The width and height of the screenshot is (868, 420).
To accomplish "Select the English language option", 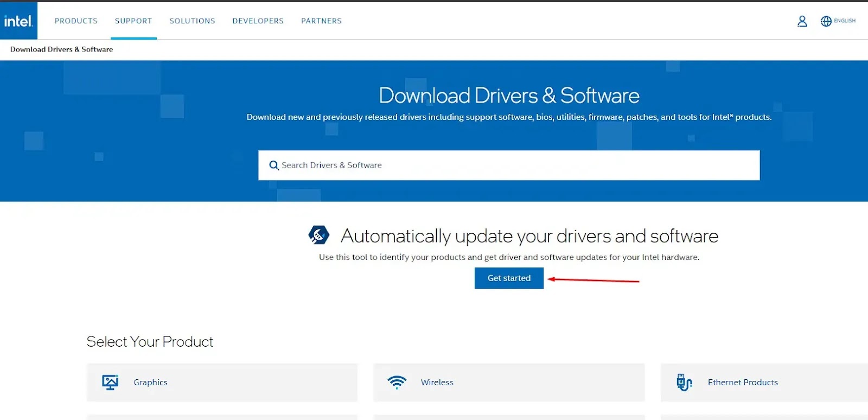I will tap(845, 21).
